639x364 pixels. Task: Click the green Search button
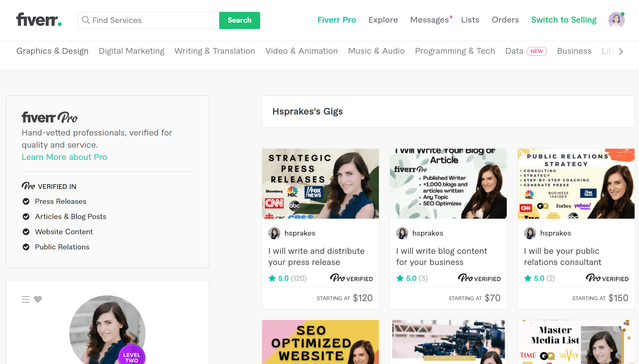pos(239,20)
